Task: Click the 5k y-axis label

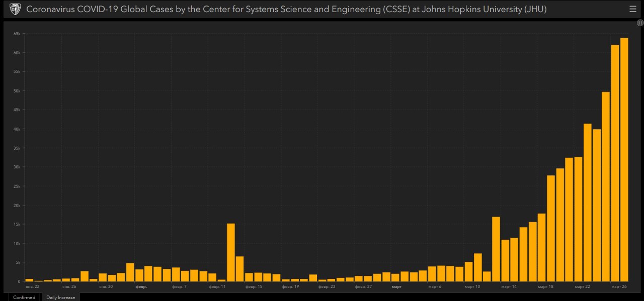Action: [x=18, y=262]
